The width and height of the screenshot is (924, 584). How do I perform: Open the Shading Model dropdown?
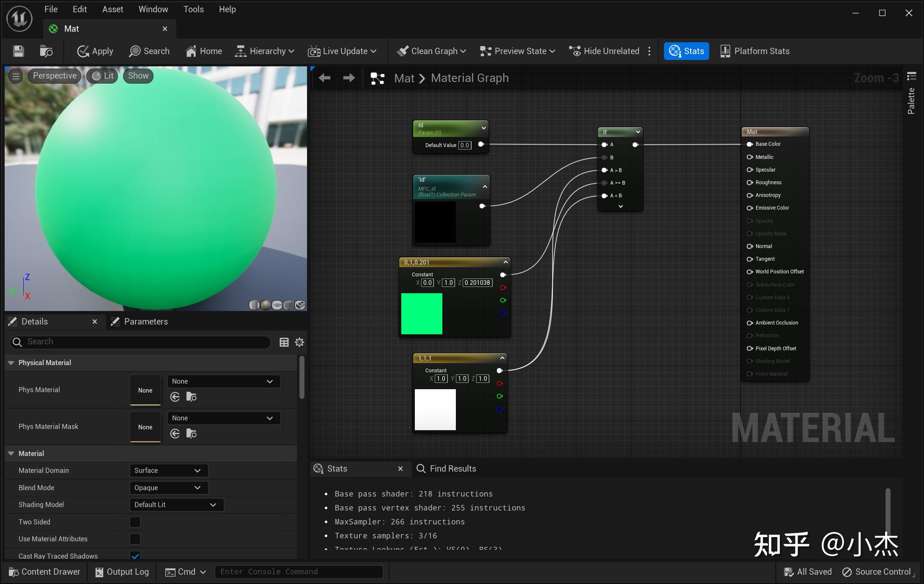pos(176,505)
